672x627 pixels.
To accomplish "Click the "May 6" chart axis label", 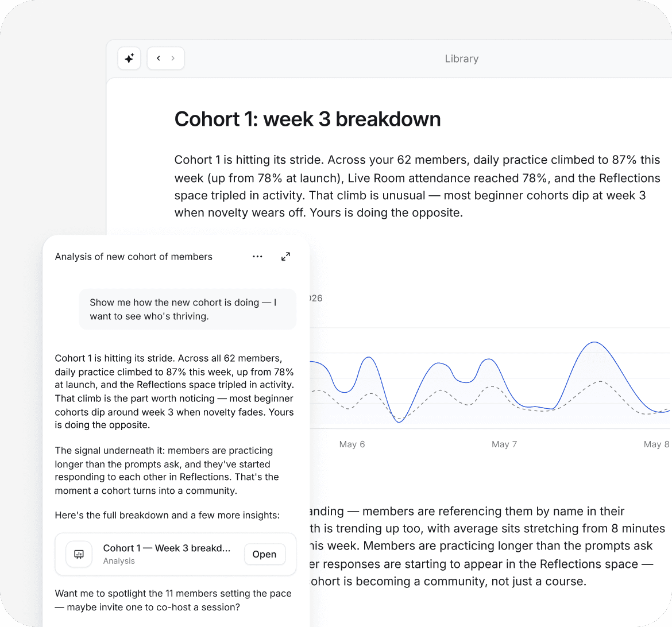I will (x=352, y=444).
